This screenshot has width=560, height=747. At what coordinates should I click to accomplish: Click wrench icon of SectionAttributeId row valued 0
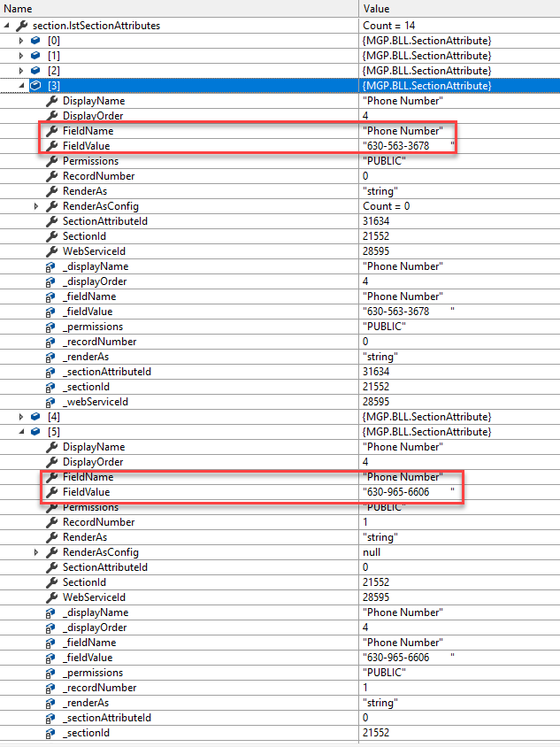51,567
